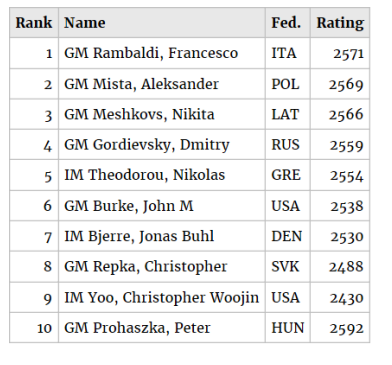
Task: Click the HUN federation cell
Action: (288, 328)
